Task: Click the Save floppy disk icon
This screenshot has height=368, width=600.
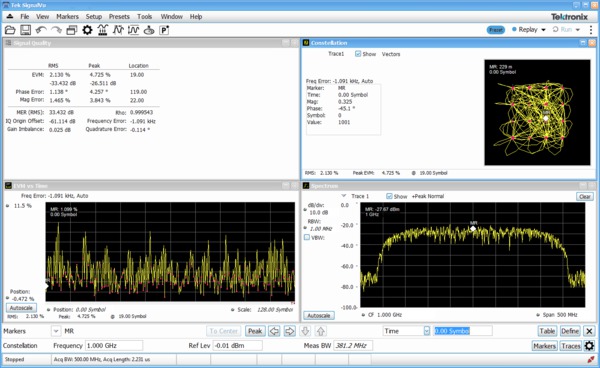Action: [x=25, y=30]
